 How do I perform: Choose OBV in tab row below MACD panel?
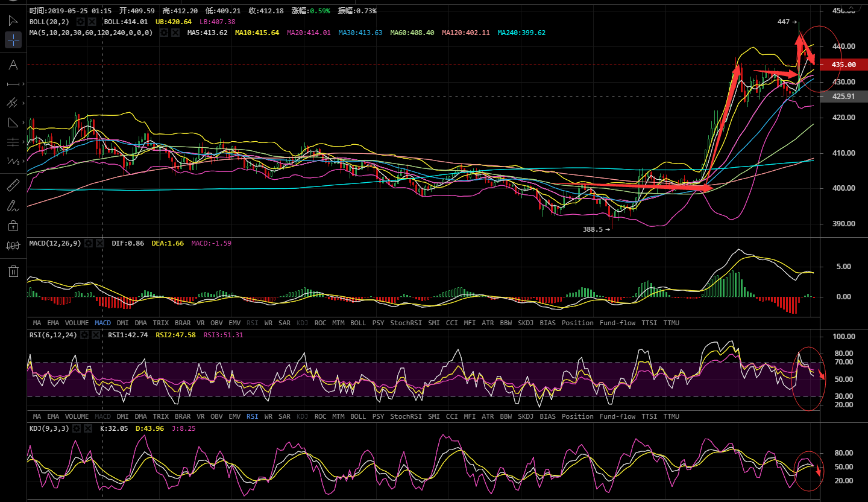216,323
